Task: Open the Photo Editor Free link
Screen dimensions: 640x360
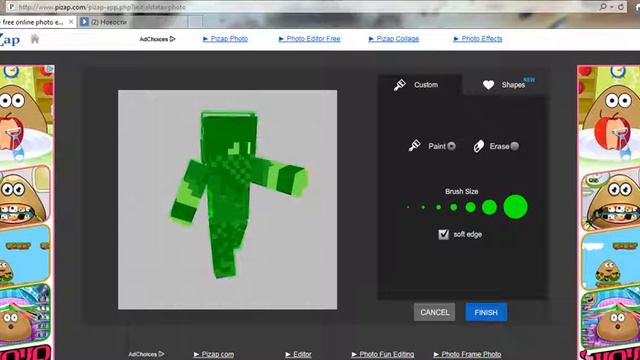Action: tap(309, 39)
